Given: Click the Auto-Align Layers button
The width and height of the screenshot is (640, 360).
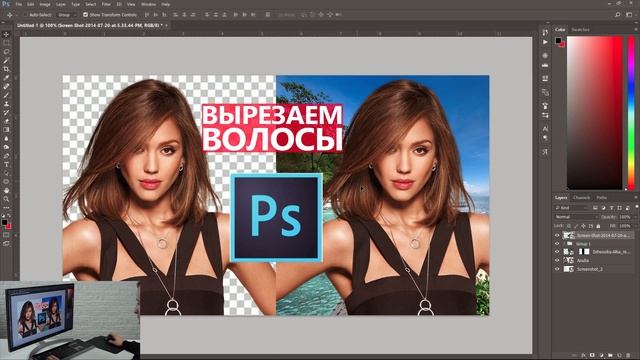Looking at the screenshot, I should click(x=268, y=15).
